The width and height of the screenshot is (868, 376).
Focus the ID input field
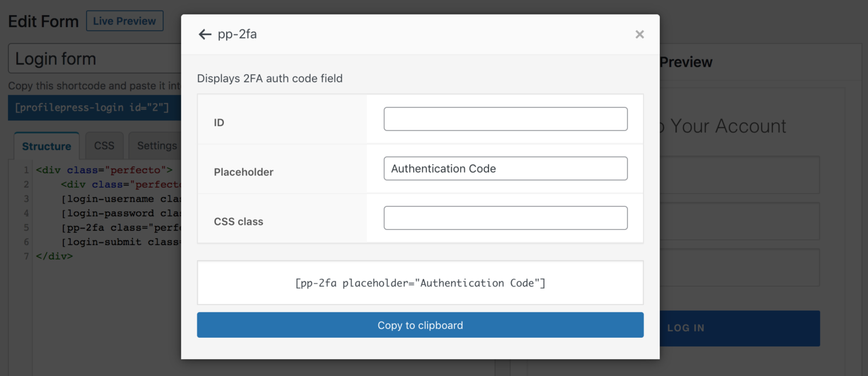pos(505,119)
